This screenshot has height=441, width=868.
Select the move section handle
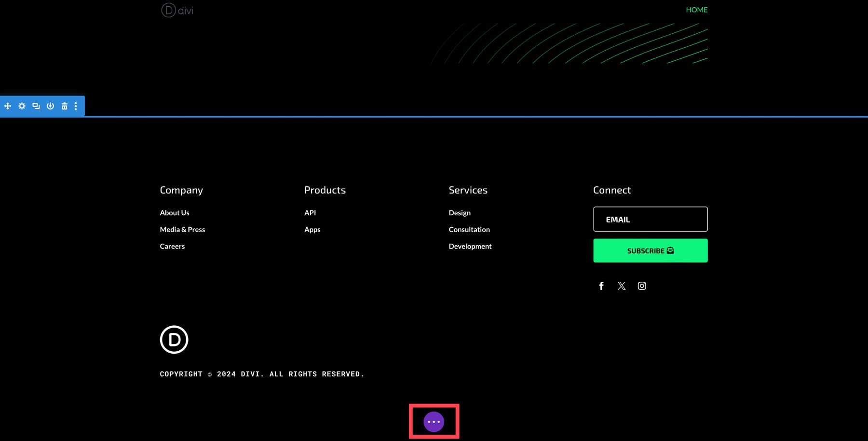(8, 106)
